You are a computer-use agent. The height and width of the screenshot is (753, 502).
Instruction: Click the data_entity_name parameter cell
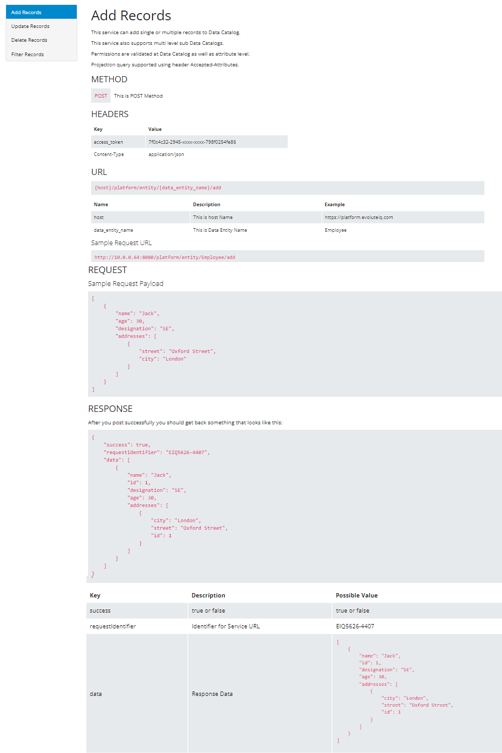coord(141,230)
